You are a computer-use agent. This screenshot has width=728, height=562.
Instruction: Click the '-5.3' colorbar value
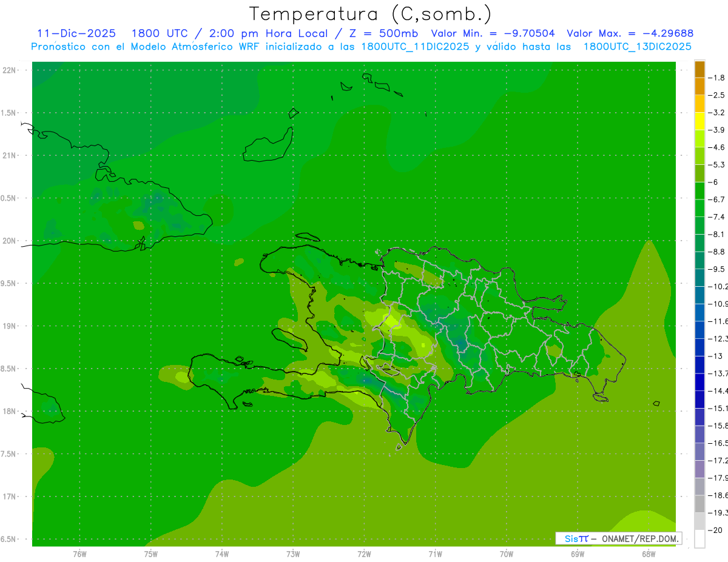717,164
